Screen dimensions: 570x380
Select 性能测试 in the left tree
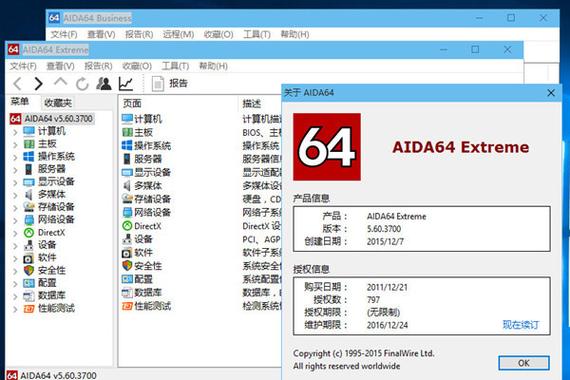point(56,308)
